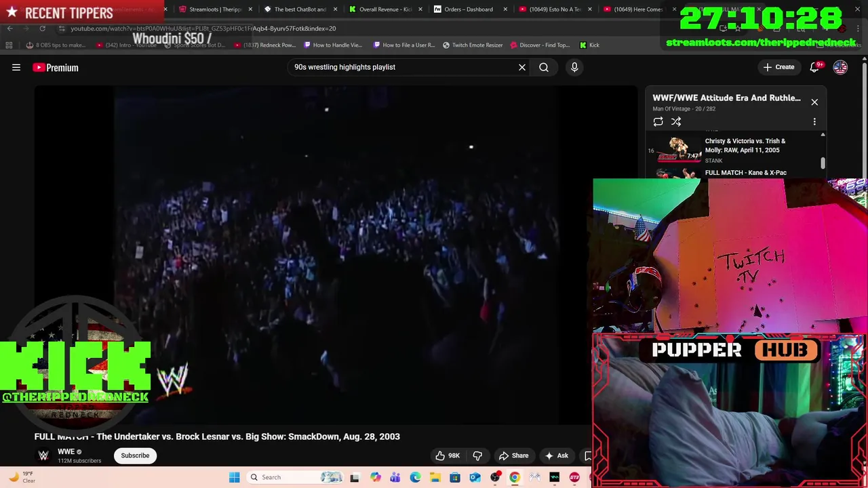
Task: Open Discover - Find Top... bookmark
Action: [540, 45]
